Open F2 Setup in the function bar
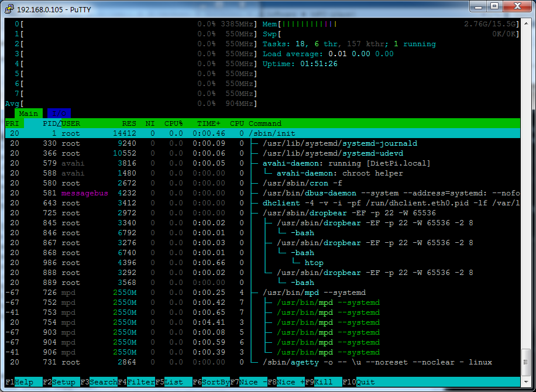The width and height of the screenshot is (536, 392). pyautogui.click(x=63, y=382)
